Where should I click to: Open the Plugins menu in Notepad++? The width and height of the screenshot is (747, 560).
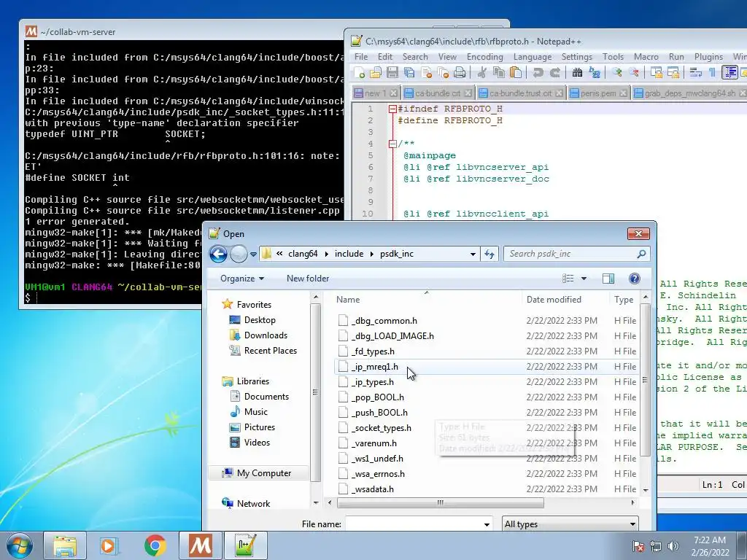[708, 57]
